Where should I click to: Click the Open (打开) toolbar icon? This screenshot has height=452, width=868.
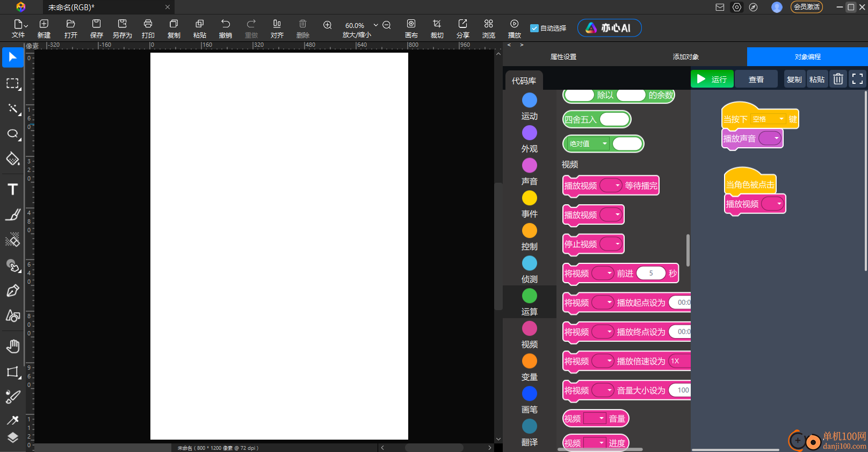[x=70, y=28]
